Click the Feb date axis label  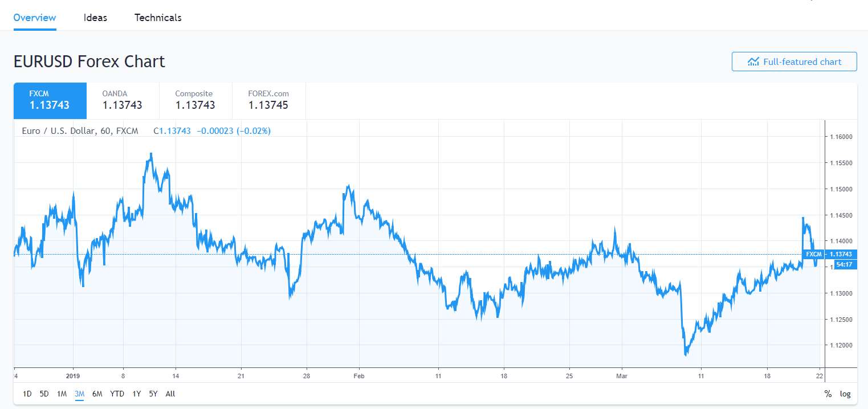pos(359,376)
